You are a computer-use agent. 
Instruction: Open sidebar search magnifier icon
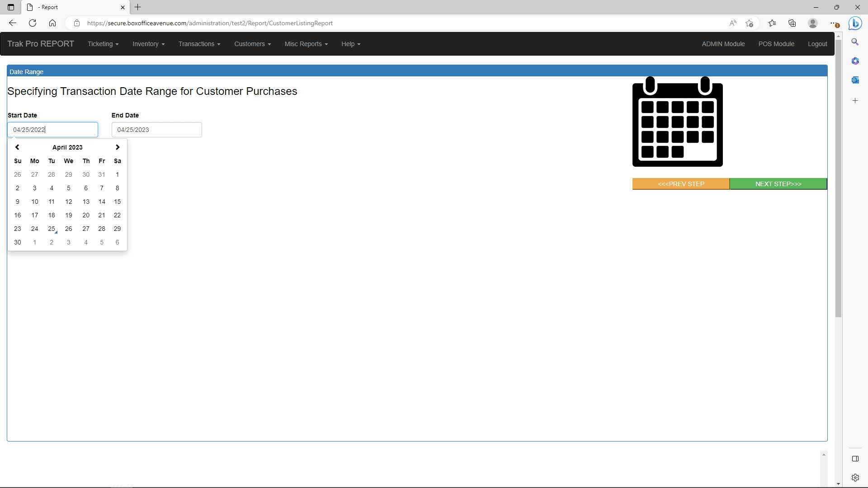tap(855, 42)
